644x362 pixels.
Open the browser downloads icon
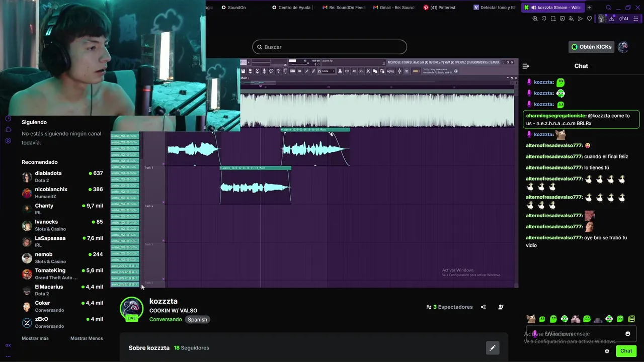(x=612, y=19)
